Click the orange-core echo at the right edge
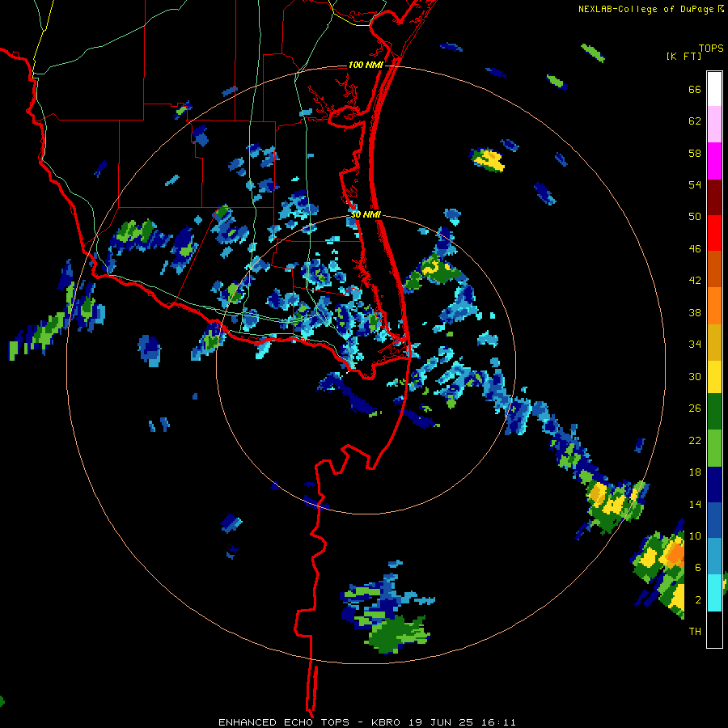 [x=675, y=554]
